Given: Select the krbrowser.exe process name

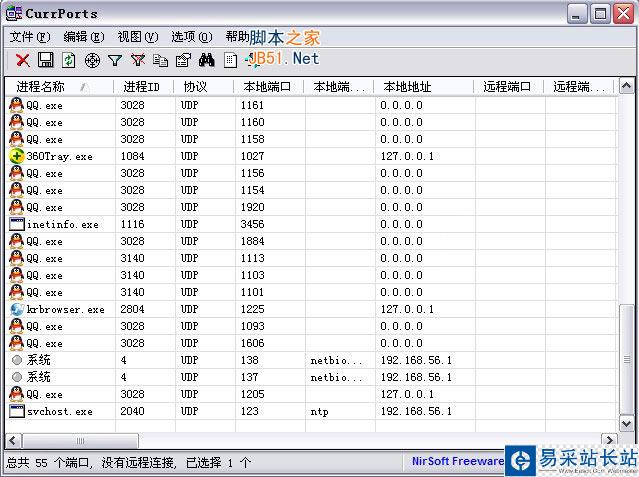Looking at the screenshot, I should [66, 309].
